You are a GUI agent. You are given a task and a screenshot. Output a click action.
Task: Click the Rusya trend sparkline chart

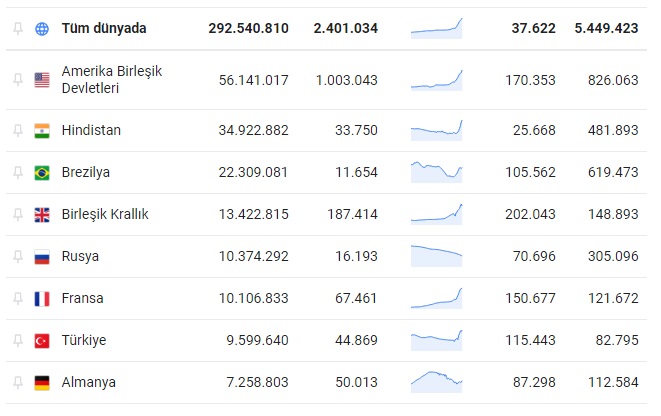coord(436,254)
